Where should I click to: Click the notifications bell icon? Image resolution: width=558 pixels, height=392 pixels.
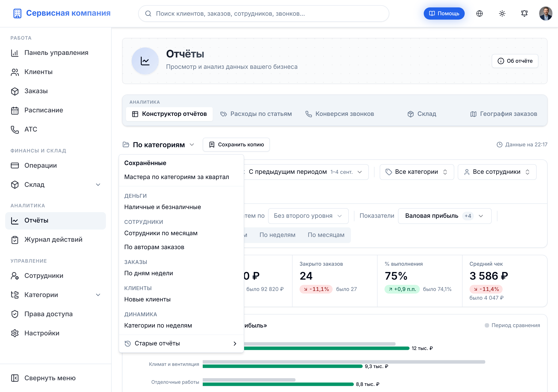(x=524, y=13)
